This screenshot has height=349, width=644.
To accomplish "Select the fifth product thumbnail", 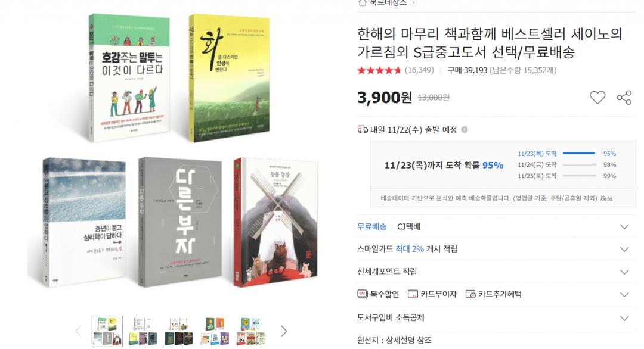I will [x=250, y=331].
